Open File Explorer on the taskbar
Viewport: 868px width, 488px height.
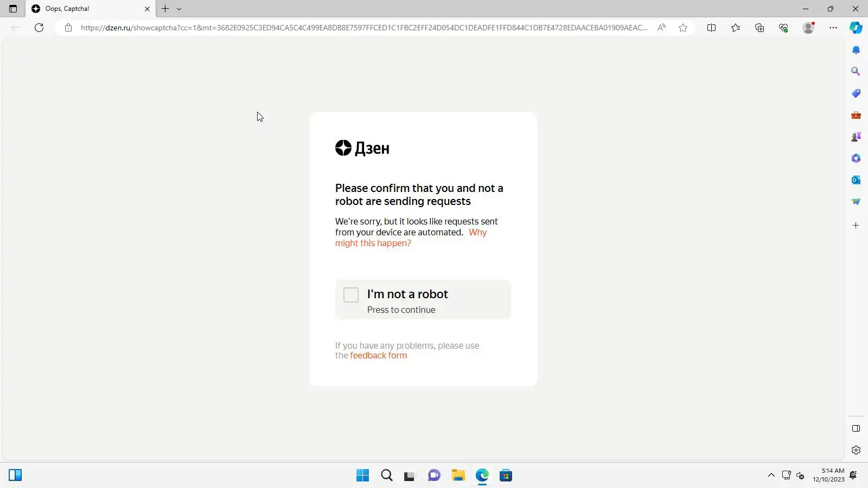(458, 476)
